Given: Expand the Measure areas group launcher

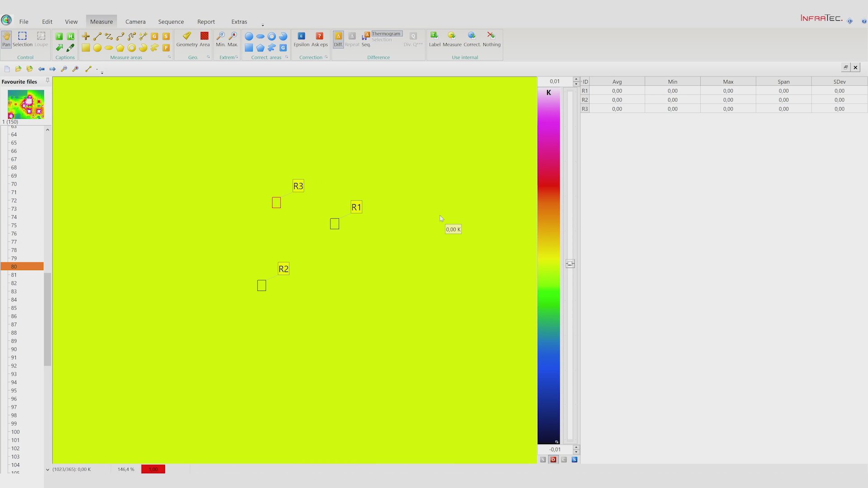Looking at the screenshot, I should 170,57.
